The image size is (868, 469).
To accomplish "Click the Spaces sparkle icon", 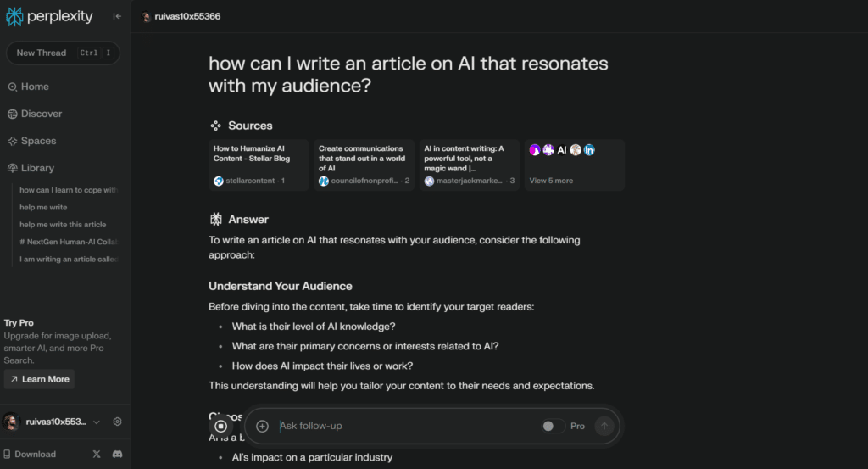I will 12,141.
